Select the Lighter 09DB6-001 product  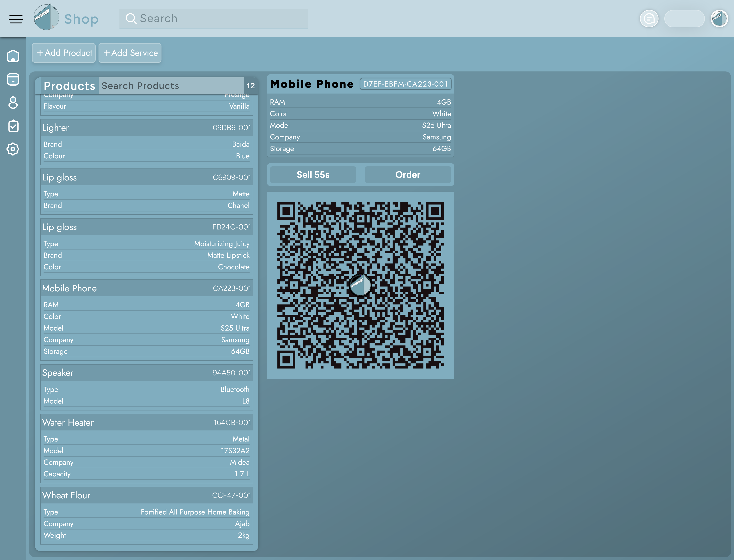[146, 128]
